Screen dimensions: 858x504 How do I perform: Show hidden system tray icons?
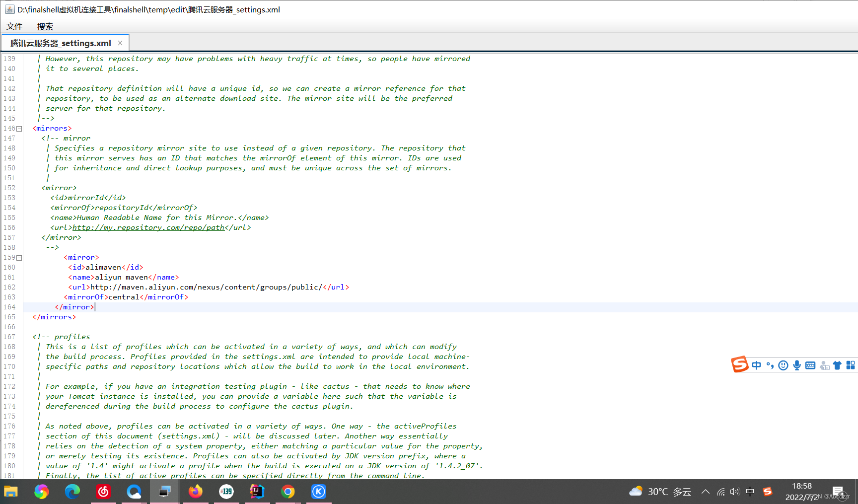point(705,492)
